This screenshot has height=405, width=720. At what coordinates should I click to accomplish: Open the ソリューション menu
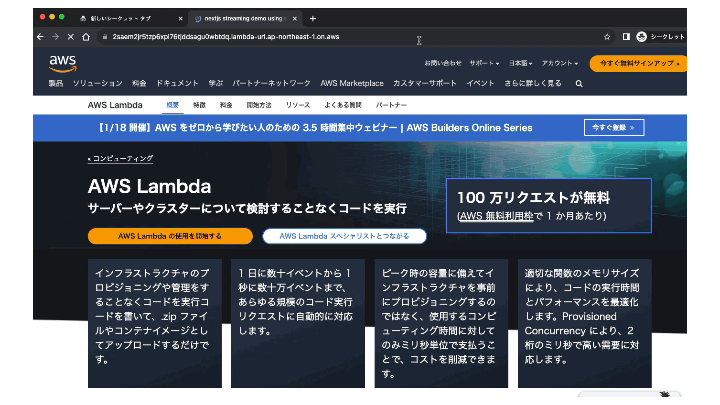click(x=97, y=83)
